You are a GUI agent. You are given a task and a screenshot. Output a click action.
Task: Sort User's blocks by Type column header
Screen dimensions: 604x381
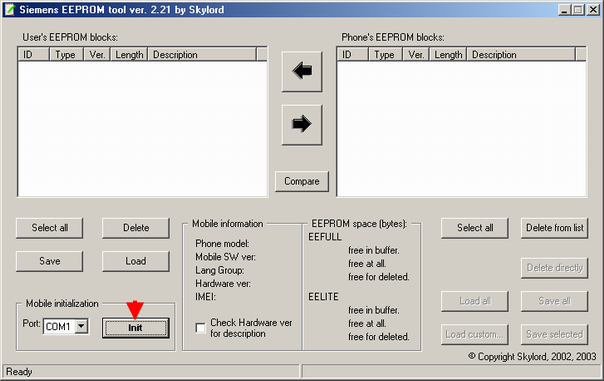(66, 55)
